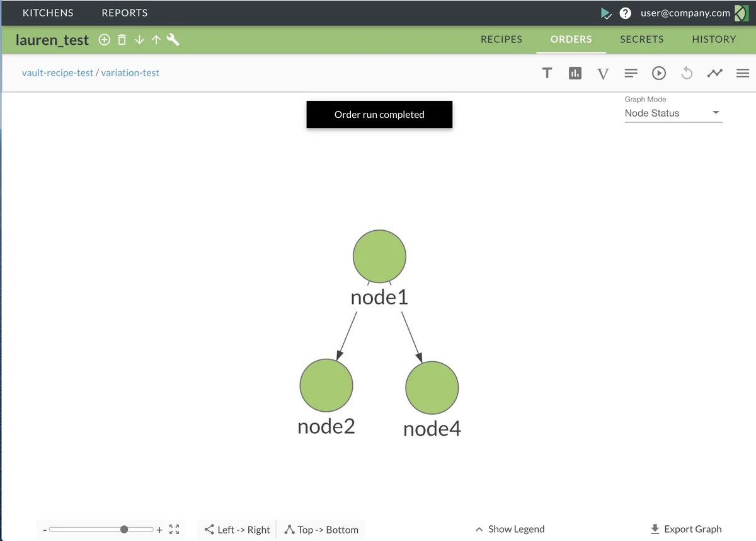This screenshot has width=756, height=541.
Task: Expand the Show Legend panel
Action: (510, 529)
